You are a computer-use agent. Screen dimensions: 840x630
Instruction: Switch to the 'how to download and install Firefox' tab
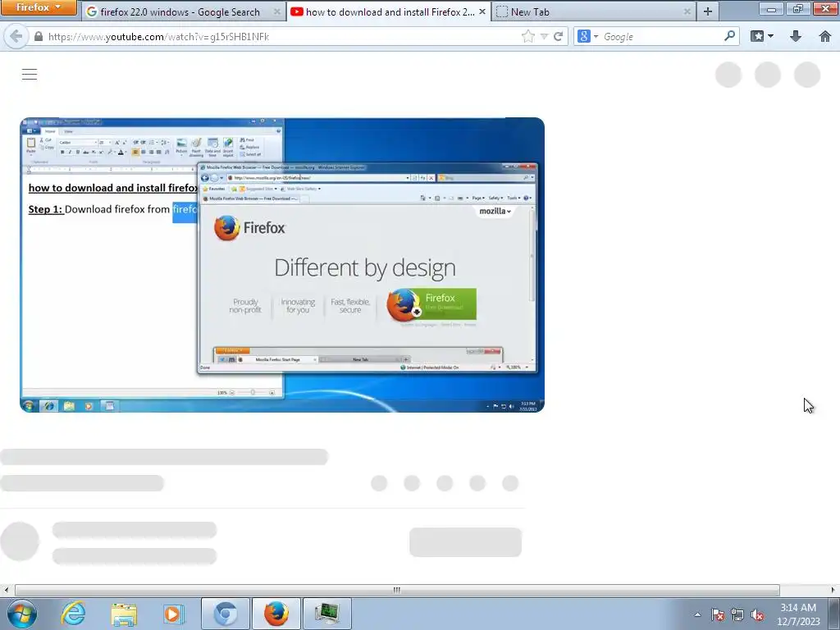coord(388,11)
